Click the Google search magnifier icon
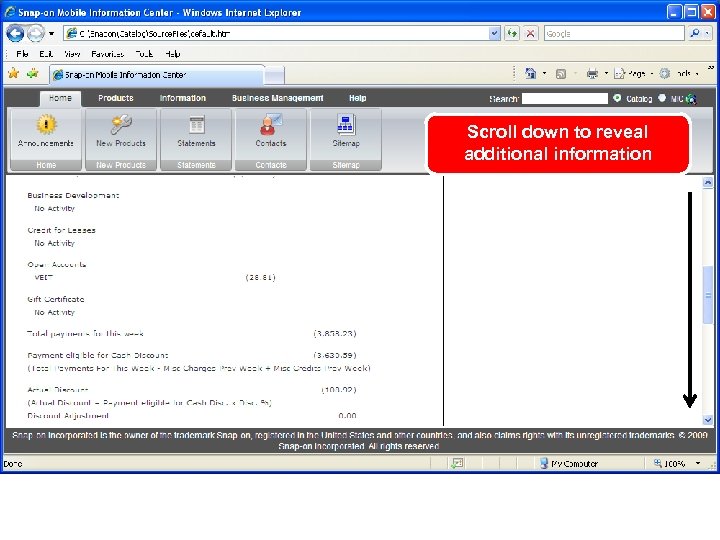This screenshot has height=540, width=720. (695, 34)
